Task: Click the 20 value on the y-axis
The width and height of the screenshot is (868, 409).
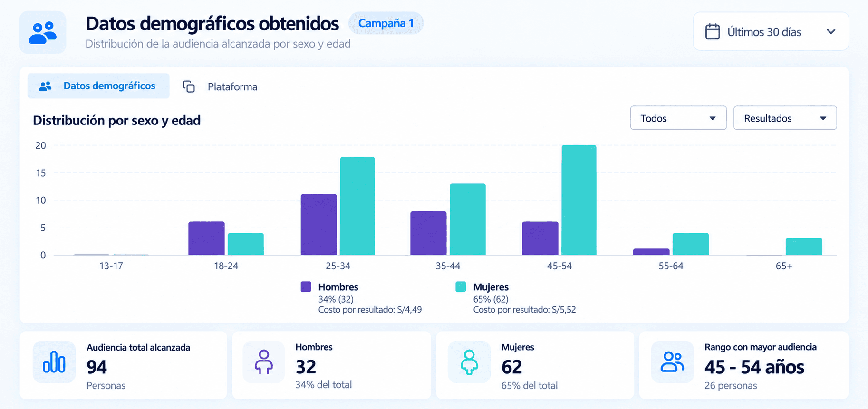Action: [x=41, y=145]
